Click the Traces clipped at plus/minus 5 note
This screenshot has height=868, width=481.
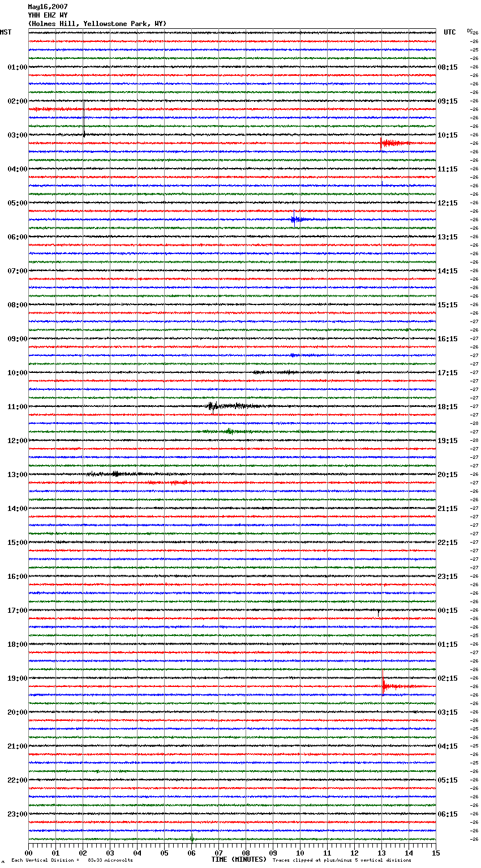click(342, 860)
